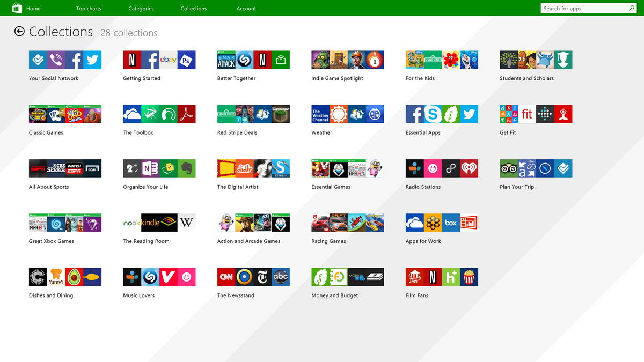The width and height of the screenshot is (644, 362).
Task: Click CBS Sports icon in All About Sports
Action: 56,168
